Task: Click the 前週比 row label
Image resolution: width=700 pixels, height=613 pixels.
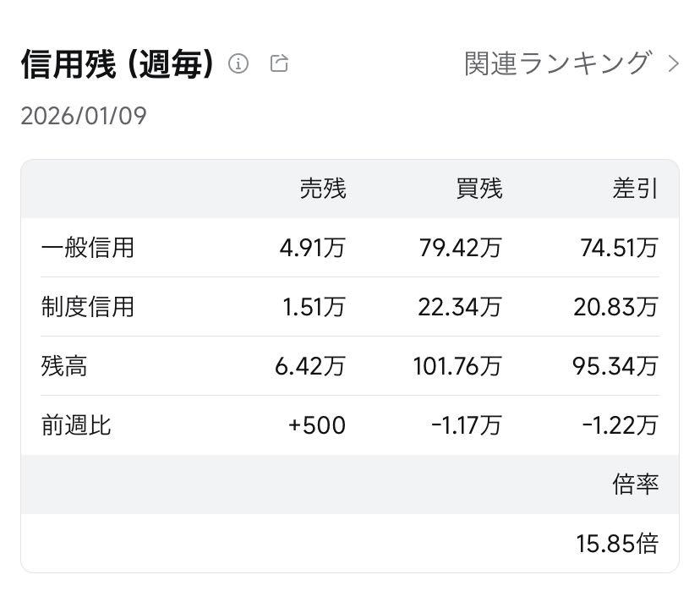Action: [75, 425]
